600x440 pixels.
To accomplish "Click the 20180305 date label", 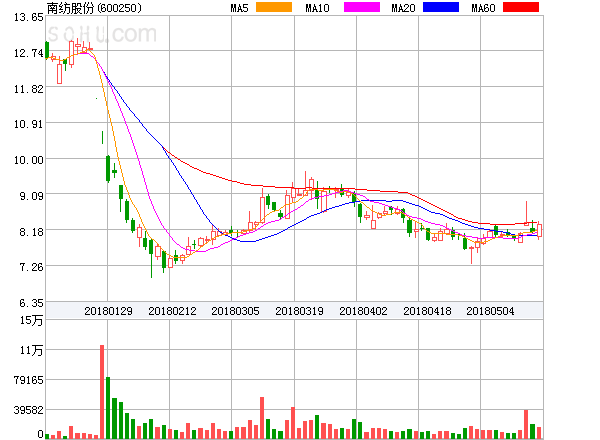I will coord(235,311).
